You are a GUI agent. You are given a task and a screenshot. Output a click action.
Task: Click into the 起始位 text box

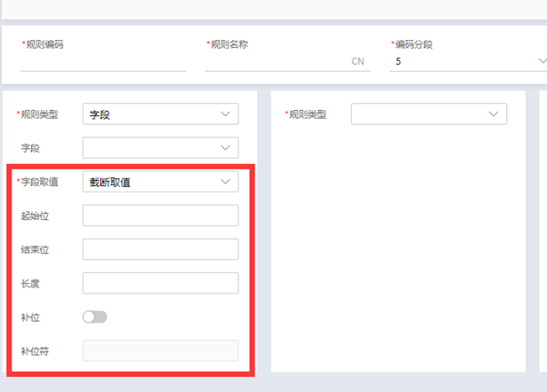coord(160,216)
